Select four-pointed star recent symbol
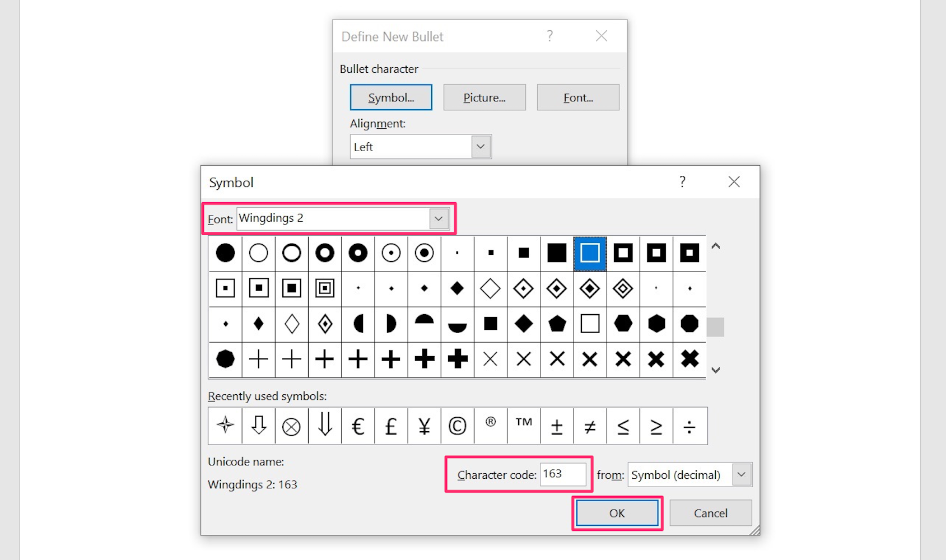Image resolution: width=946 pixels, height=560 pixels. (x=225, y=426)
